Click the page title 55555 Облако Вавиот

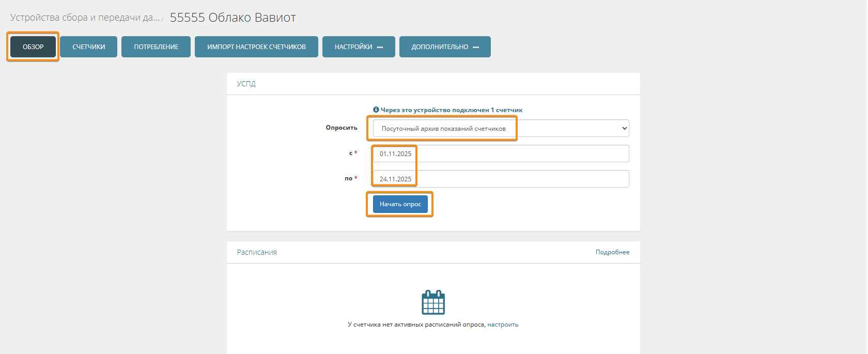click(x=233, y=18)
